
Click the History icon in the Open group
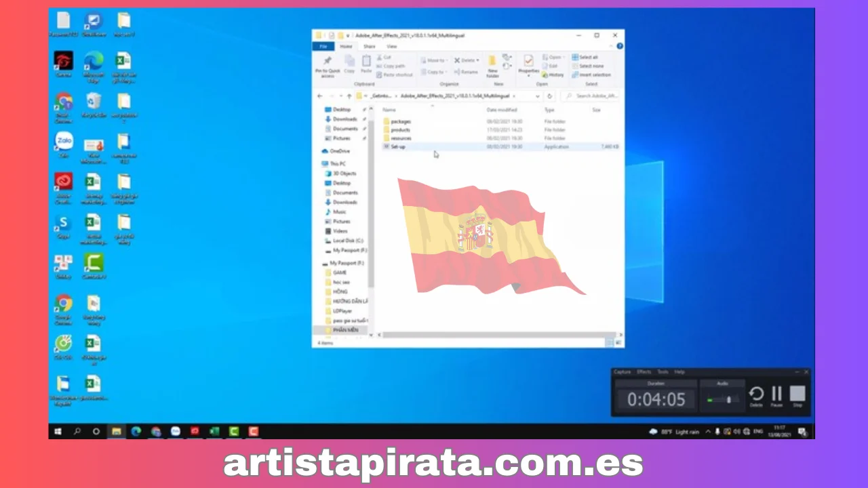[x=554, y=75]
